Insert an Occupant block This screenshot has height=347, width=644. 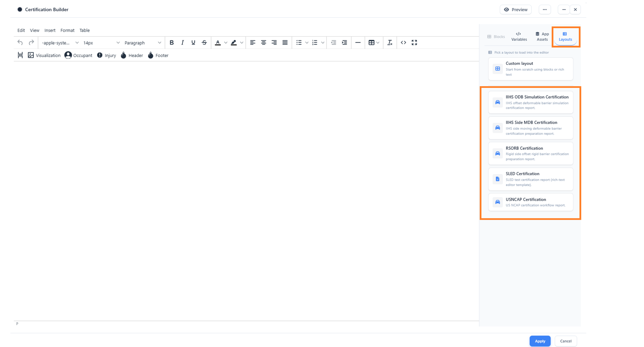78,55
